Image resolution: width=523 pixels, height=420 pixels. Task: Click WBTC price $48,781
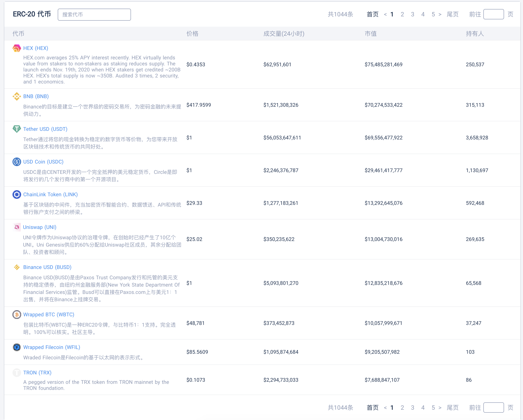pos(196,323)
